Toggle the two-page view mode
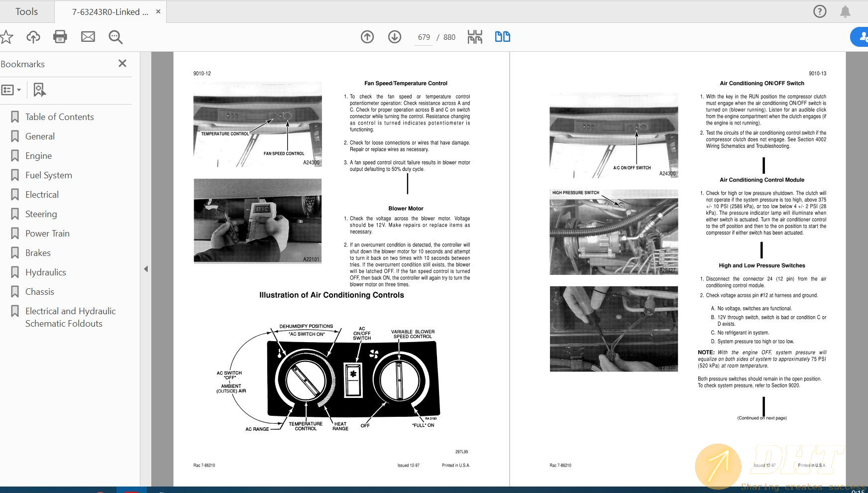Screen dimensions: 868x493 coord(502,37)
